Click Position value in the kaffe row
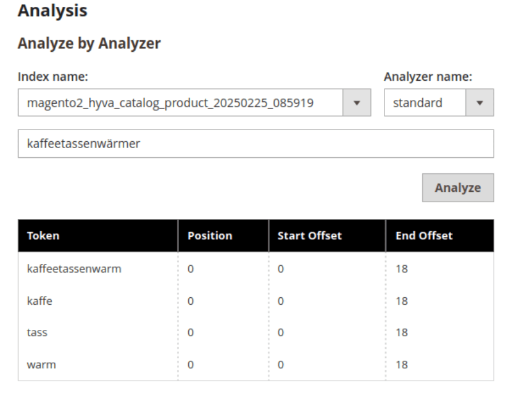 [x=191, y=301]
